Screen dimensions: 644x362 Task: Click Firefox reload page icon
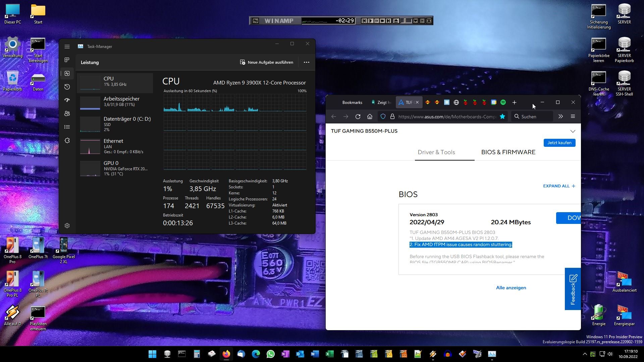click(x=358, y=117)
